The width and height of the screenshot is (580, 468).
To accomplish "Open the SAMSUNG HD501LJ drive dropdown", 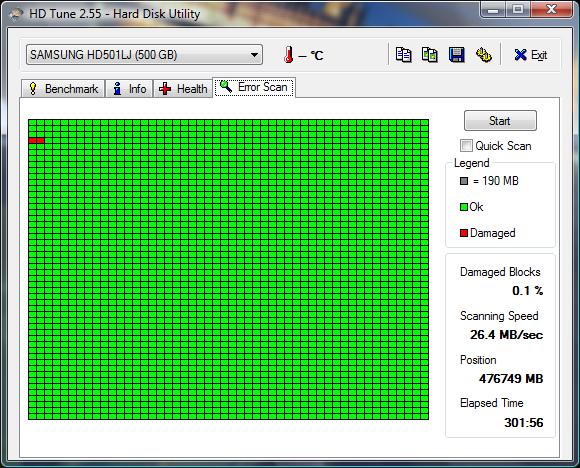I will click(x=144, y=55).
